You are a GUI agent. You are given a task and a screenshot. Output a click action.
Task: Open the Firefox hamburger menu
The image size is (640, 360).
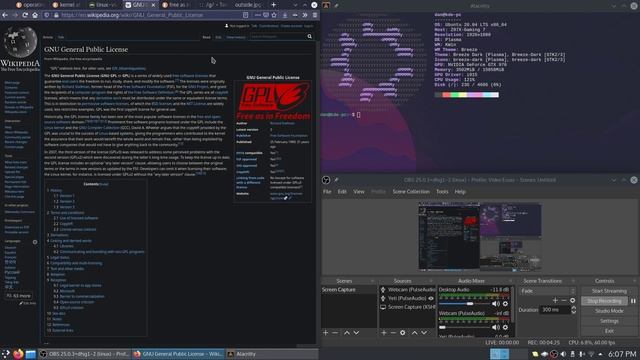315,15
